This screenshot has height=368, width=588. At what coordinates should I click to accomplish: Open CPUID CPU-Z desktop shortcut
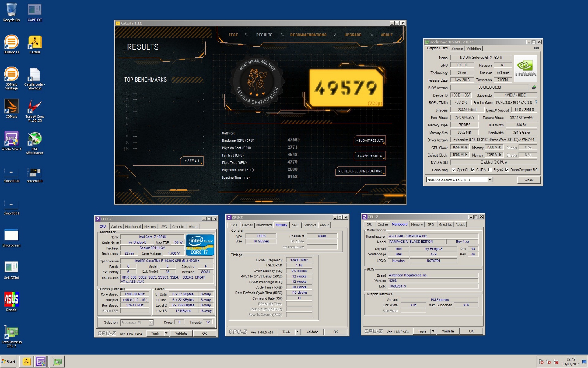point(11,141)
